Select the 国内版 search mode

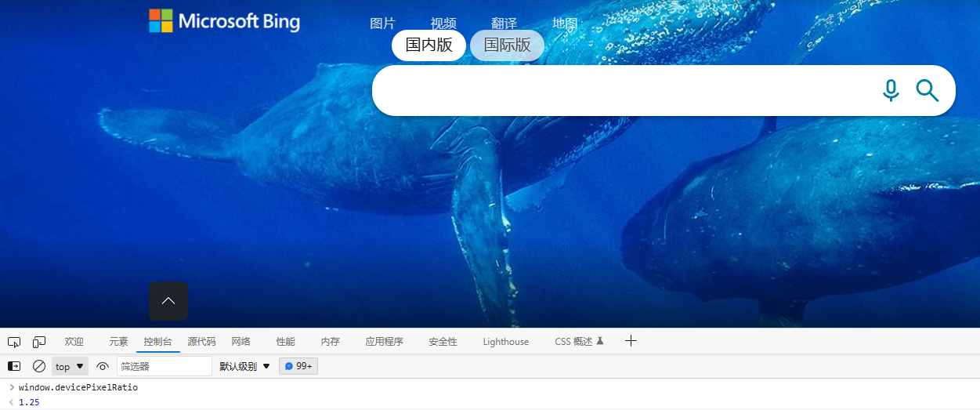pyautogui.click(x=429, y=45)
